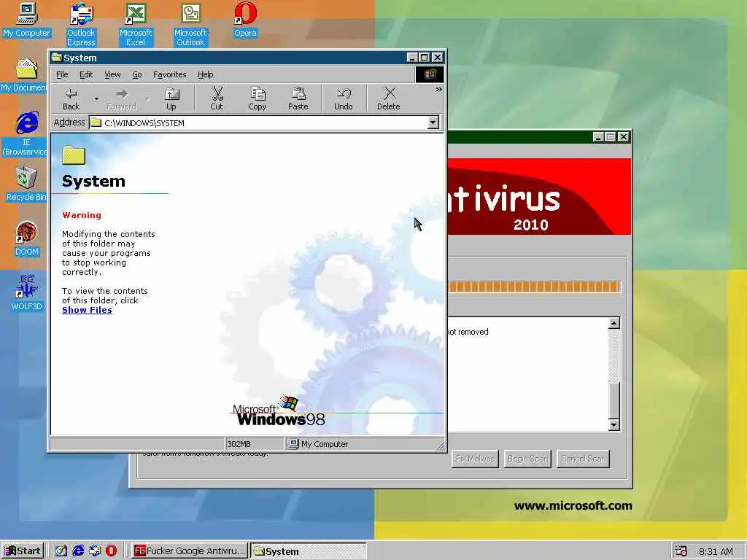Image resolution: width=747 pixels, height=560 pixels.
Task: Click the Undo toolbar button
Action: pyautogui.click(x=343, y=99)
